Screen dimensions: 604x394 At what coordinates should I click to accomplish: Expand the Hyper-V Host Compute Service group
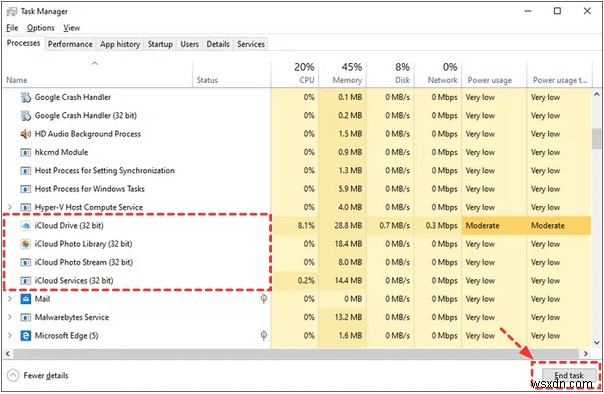pyautogui.click(x=10, y=208)
